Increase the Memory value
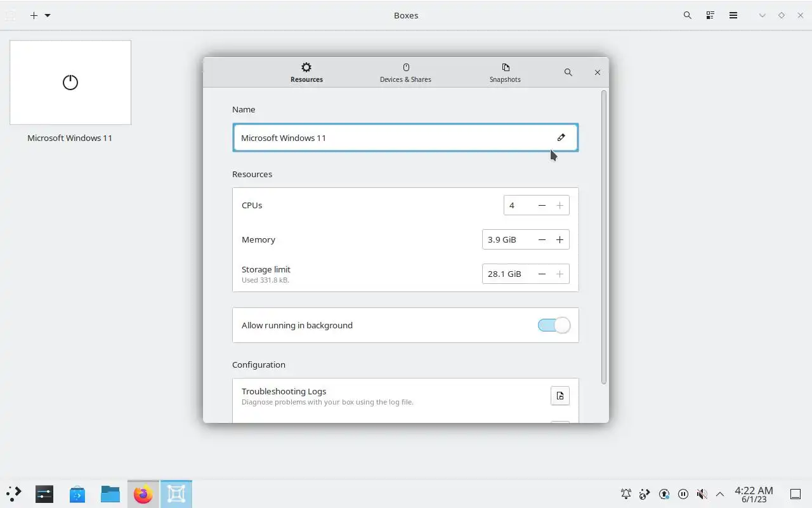This screenshot has width=812, height=508. click(x=560, y=239)
